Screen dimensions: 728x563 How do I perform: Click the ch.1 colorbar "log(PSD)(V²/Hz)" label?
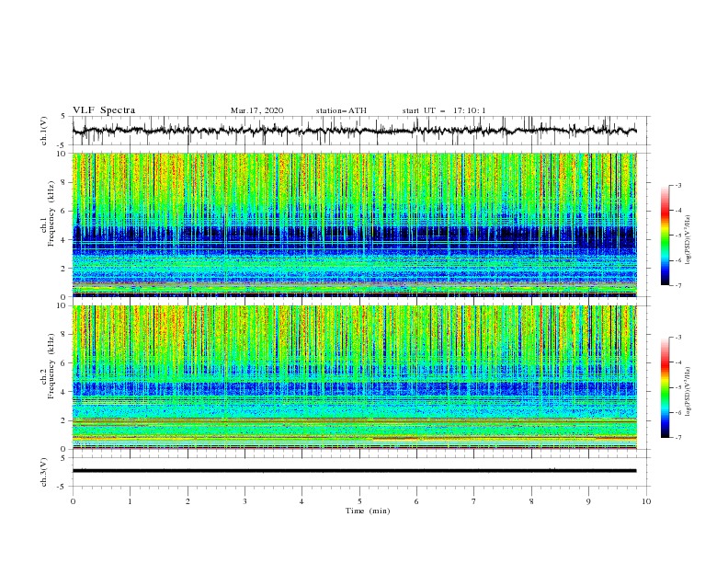(x=688, y=240)
